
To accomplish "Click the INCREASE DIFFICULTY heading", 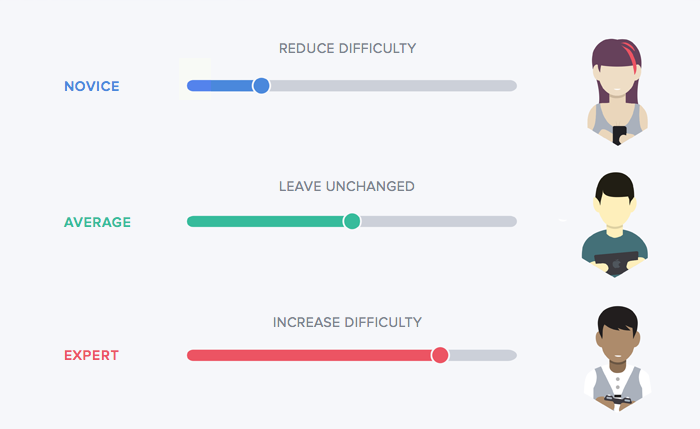I will pyautogui.click(x=347, y=322).
